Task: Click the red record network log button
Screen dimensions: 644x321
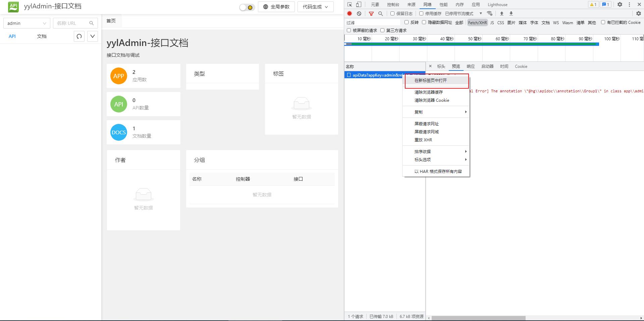Action: [350, 13]
